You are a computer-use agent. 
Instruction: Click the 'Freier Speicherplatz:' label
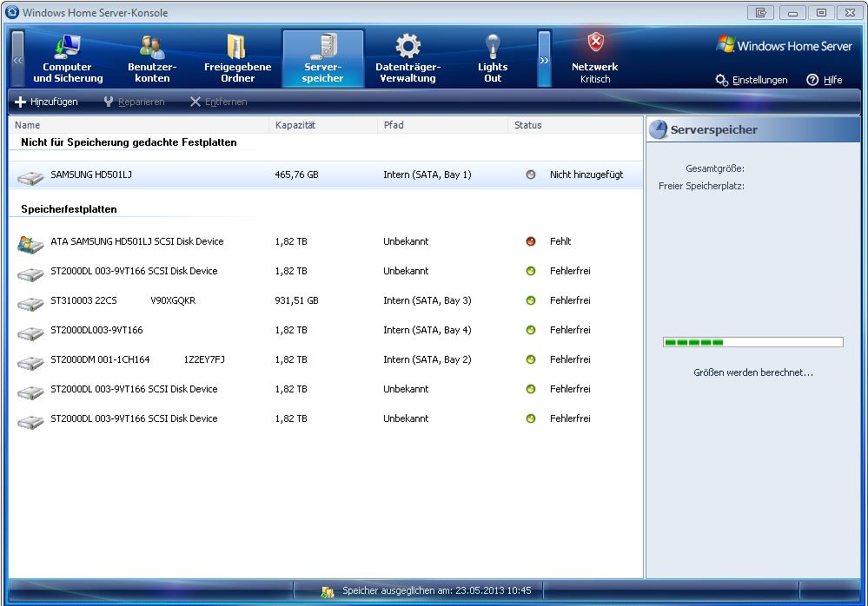click(701, 187)
